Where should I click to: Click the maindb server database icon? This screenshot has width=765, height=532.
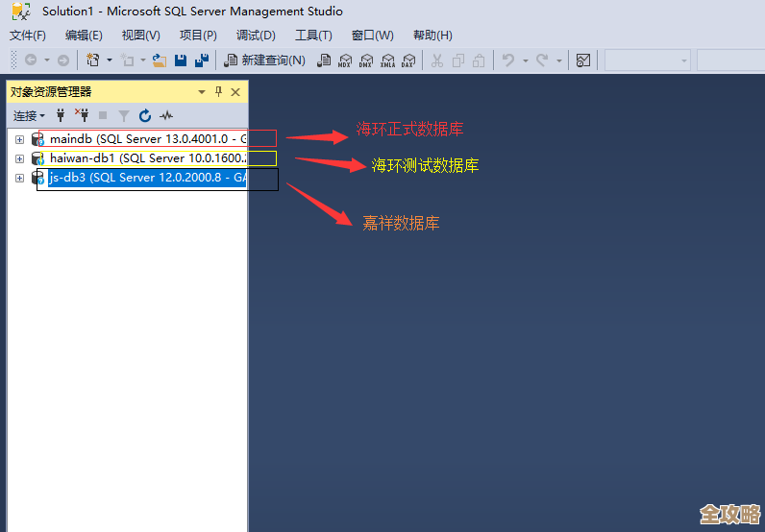38,139
